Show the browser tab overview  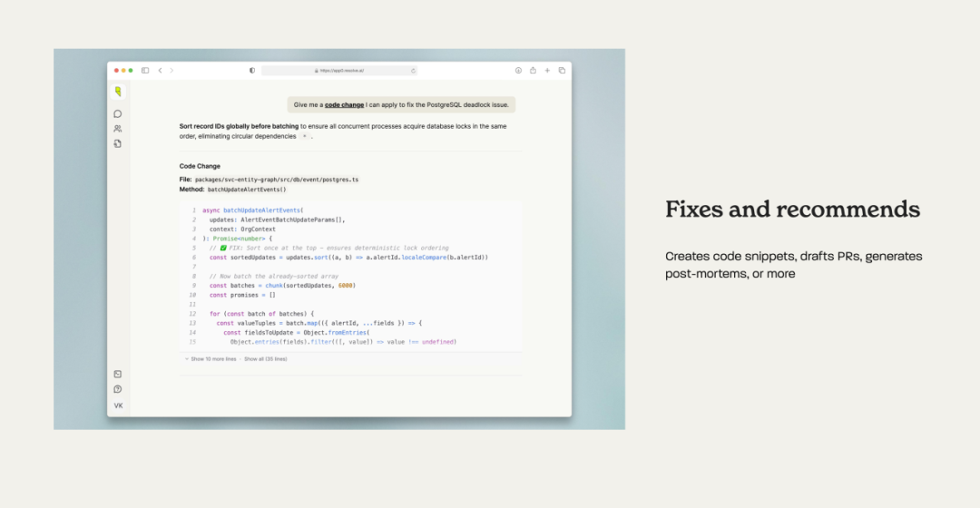(562, 70)
